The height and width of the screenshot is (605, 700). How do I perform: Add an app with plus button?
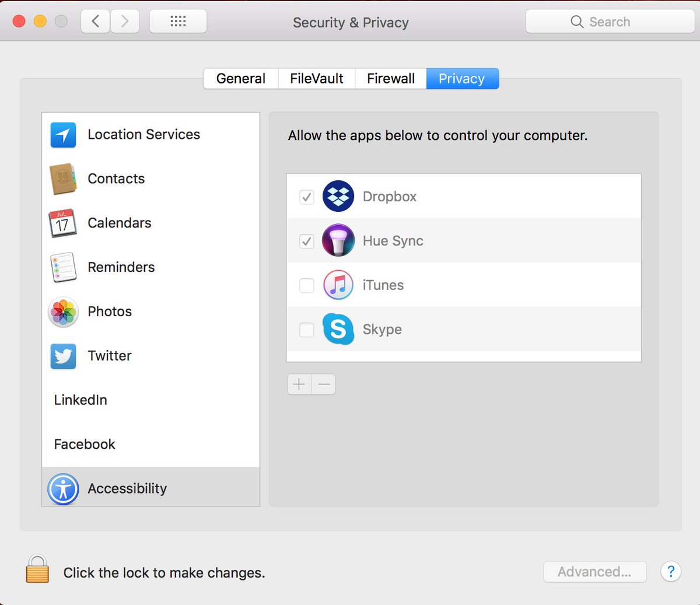[299, 384]
